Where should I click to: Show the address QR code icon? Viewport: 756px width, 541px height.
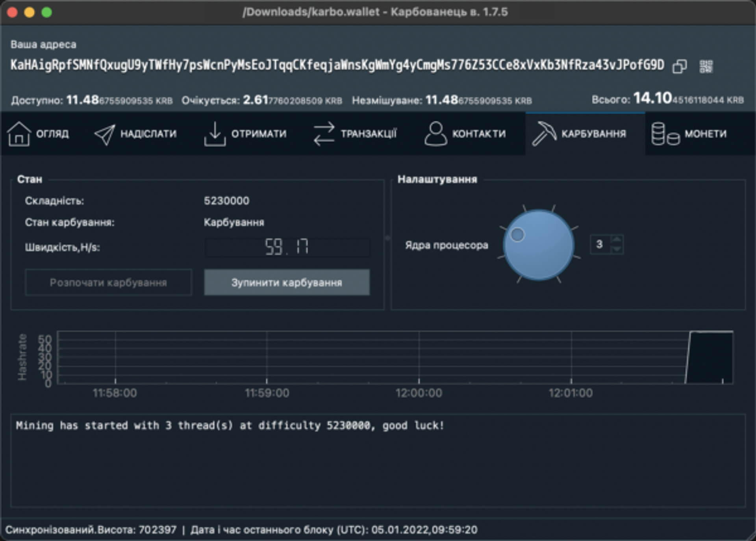(x=706, y=66)
